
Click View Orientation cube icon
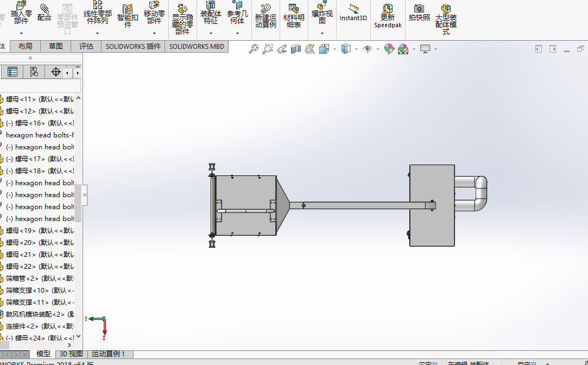[x=324, y=49]
